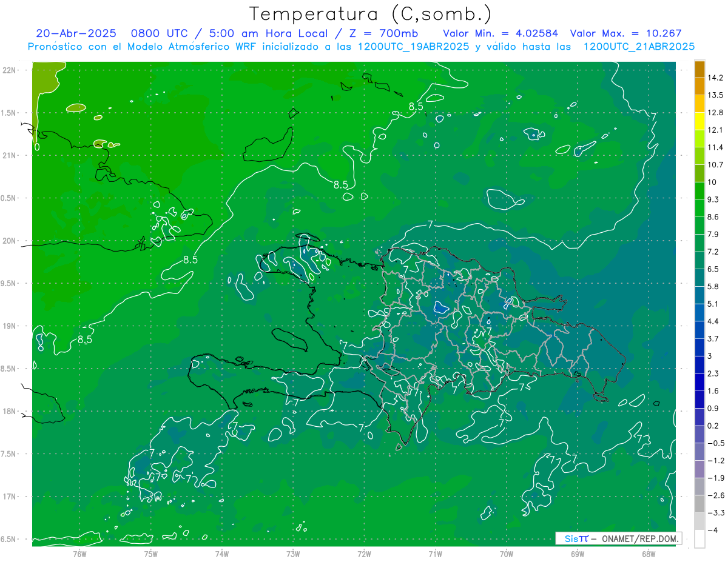The image size is (728, 562).
Task: Select the valid-until time "1200UTC_21ABR2025"
Action: [x=639, y=46]
